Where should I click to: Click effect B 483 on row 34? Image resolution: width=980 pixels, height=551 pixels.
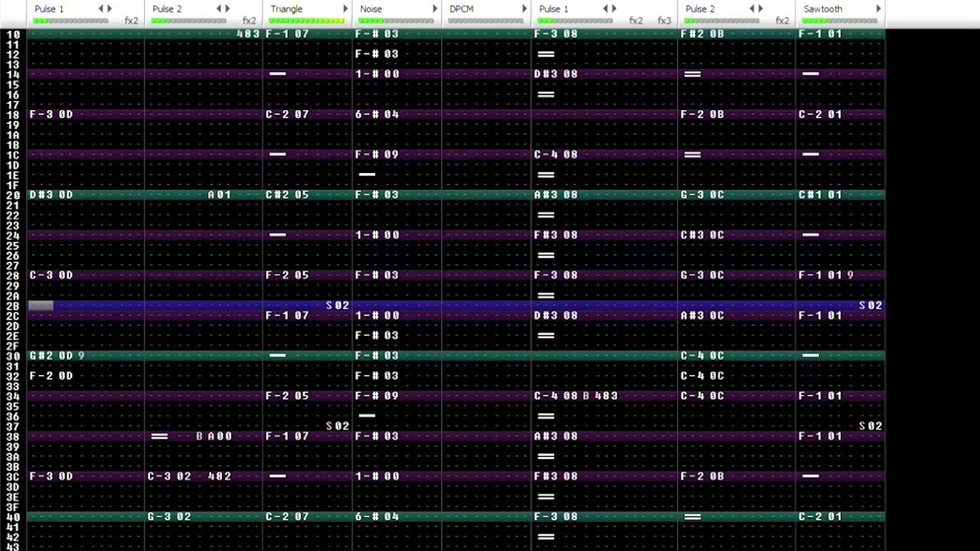tap(600, 396)
